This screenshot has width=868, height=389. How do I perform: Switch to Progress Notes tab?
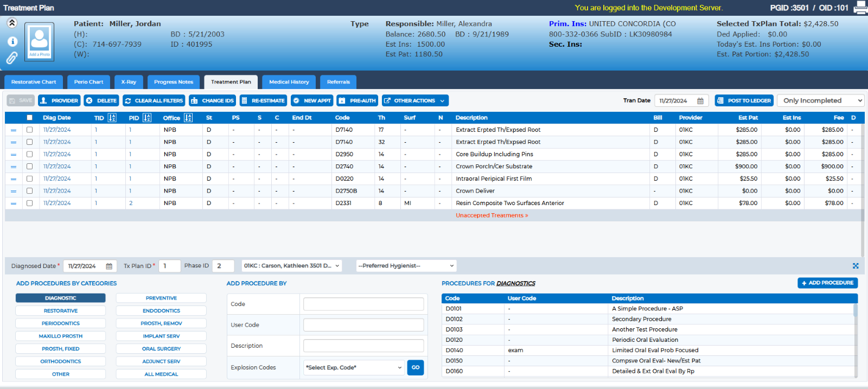pyautogui.click(x=174, y=82)
